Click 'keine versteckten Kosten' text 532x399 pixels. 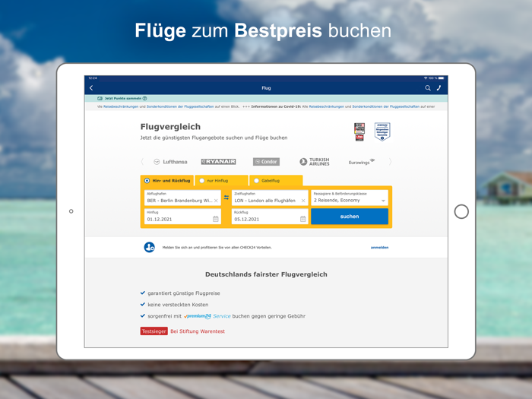(x=178, y=305)
